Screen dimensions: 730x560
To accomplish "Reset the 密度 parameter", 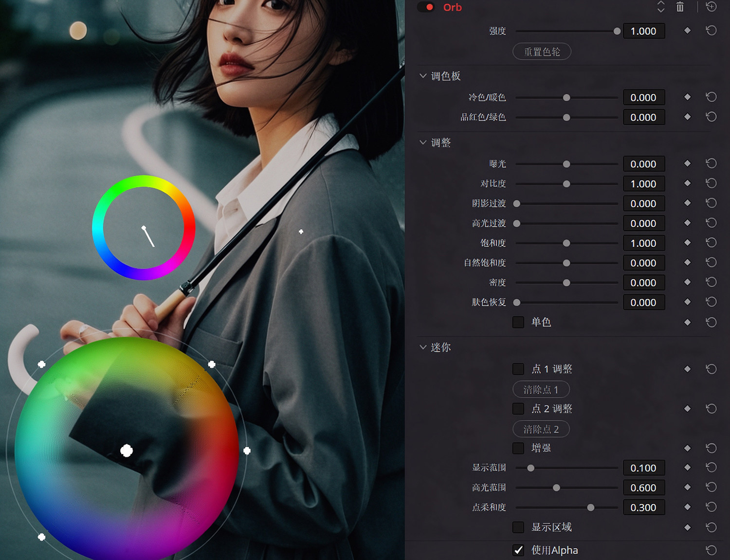I will click(x=711, y=283).
